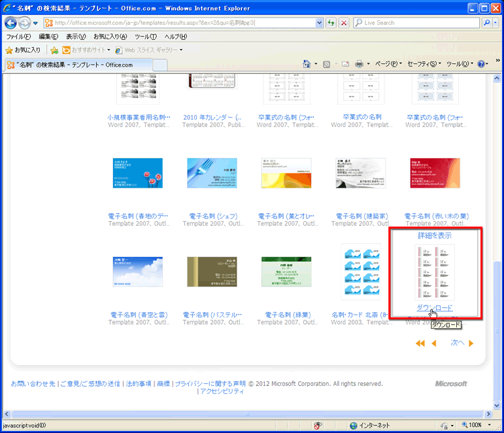Click the 電子名刺 (緑葉) green thumbnail
The width and height of the screenshot is (504, 433).
coord(286,272)
